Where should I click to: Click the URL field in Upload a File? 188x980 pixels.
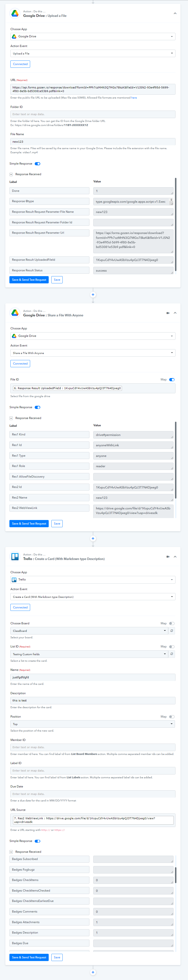[x=93, y=89]
